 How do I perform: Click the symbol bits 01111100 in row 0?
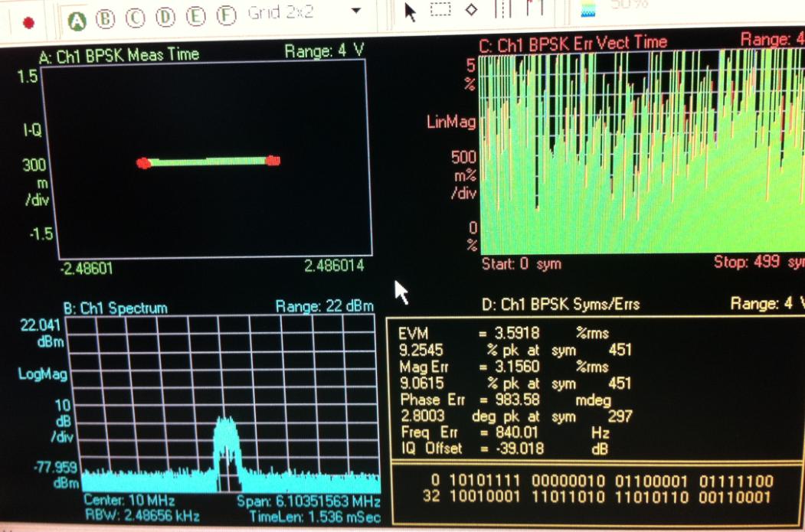(736, 481)
